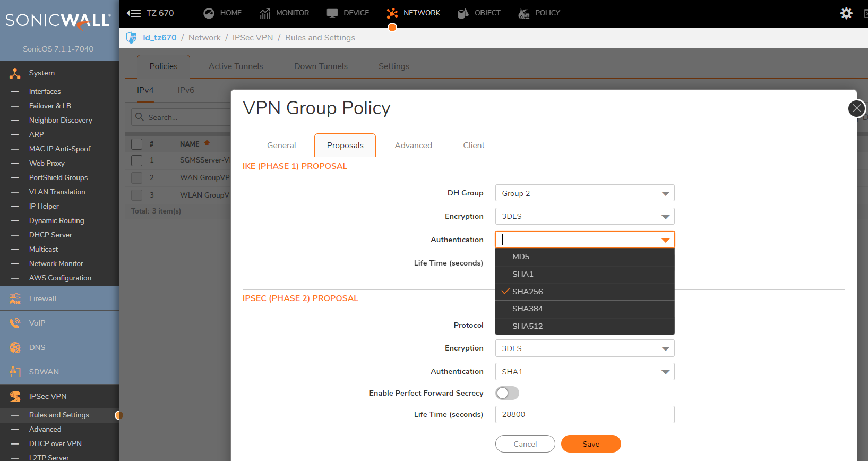Click the IPSec VPN section icon

point(15,396)
